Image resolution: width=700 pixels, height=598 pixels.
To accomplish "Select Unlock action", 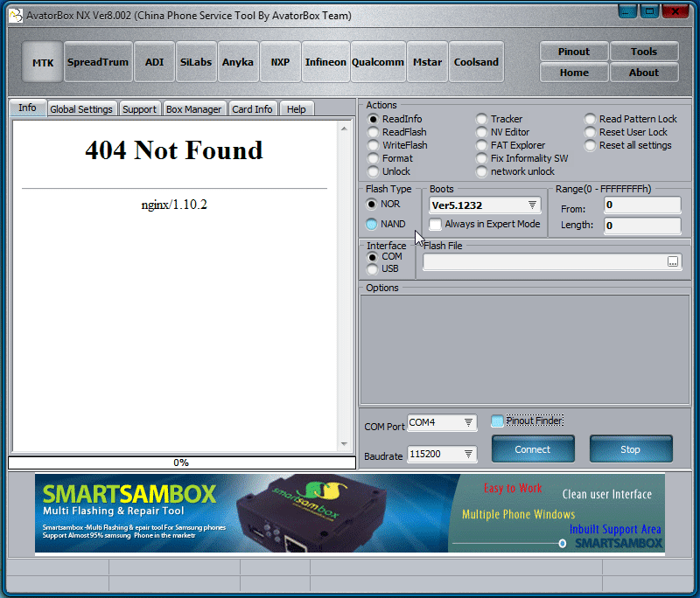I will click(373, 171).
